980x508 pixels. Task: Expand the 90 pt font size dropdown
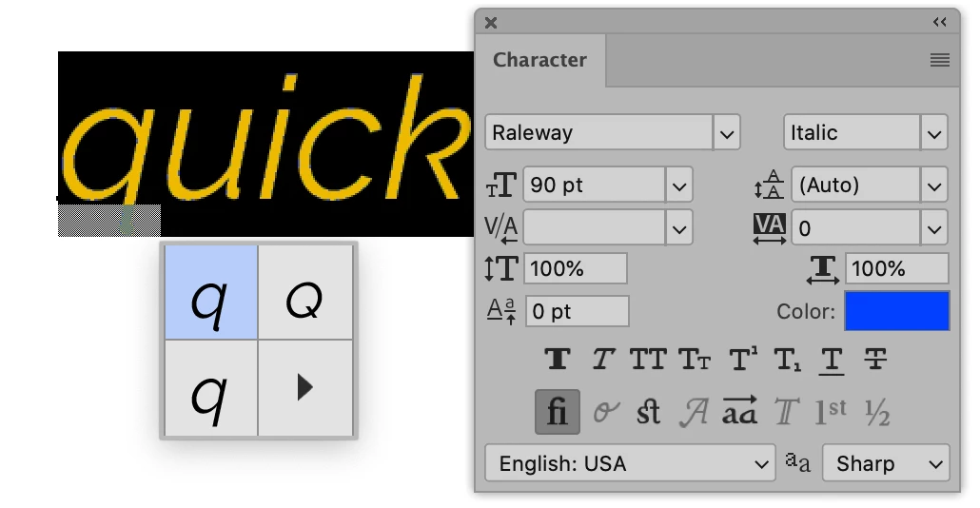679,185
